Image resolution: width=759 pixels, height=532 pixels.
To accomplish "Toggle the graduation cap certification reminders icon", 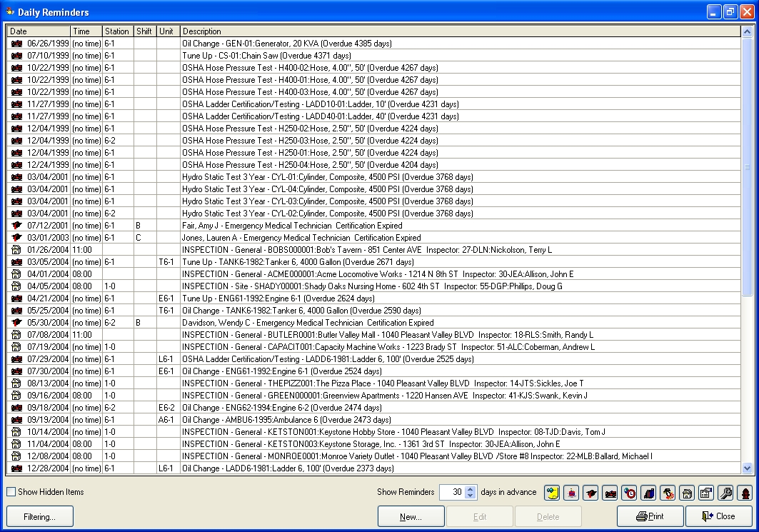I will 590,492.
